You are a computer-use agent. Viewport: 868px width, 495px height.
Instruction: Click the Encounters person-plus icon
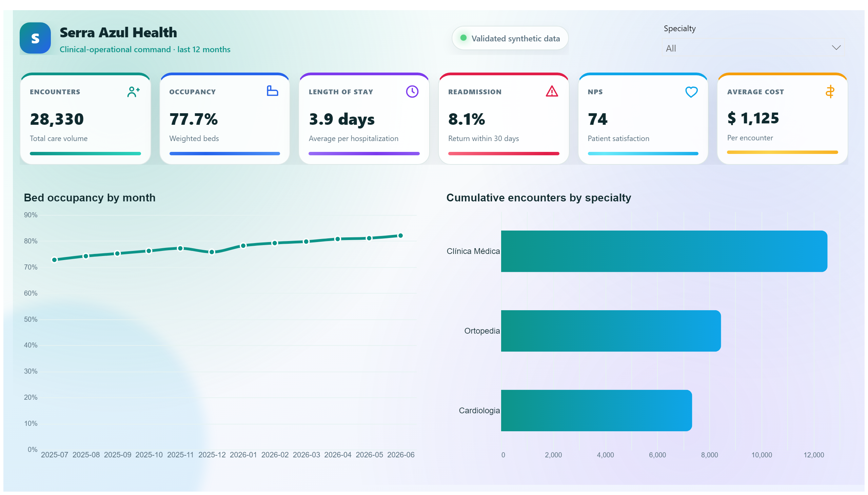[133, 92]
